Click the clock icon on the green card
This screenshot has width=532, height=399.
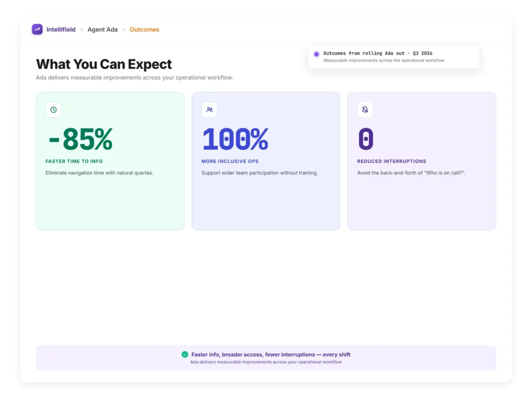pyautogui.click(x=54, y=110)
